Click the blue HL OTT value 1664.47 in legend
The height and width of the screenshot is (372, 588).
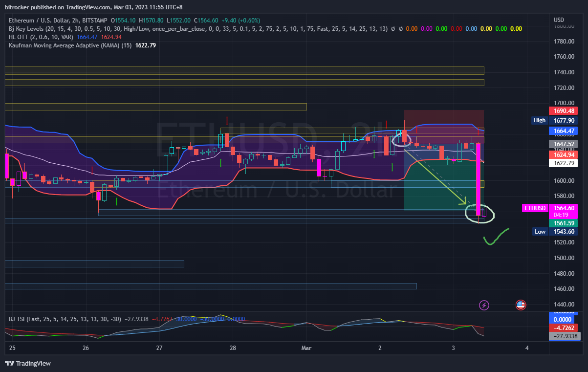coord(87,37)
